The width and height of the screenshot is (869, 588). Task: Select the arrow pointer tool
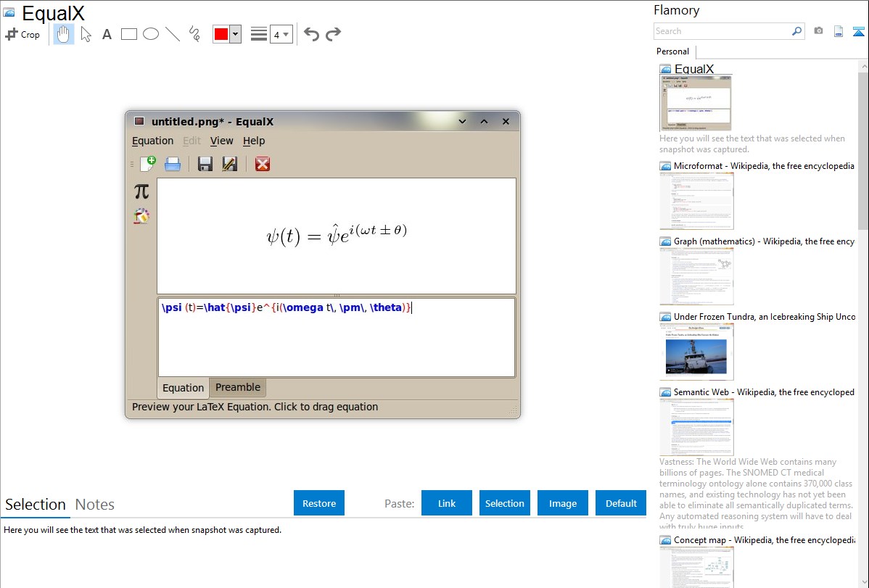(x=86, y=34)
